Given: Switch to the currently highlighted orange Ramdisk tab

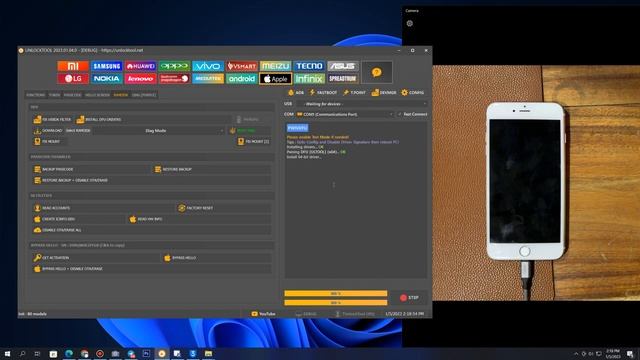Looking at the screenshot, I should click(120, 95).
